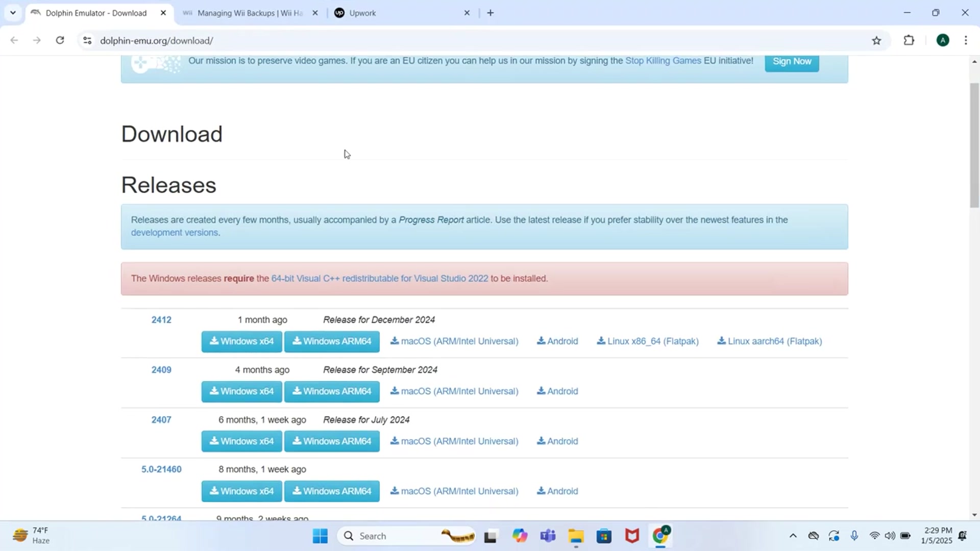Open release 2412 version link
The image size is (980, 551).
(161, 320)
